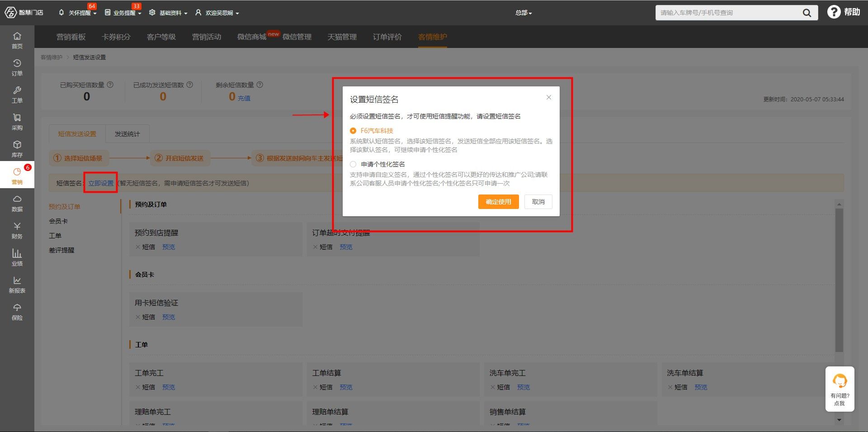The width and height of the screenshot is (868, 432).
Task: Expand the 业务提醒 dropdown
Action: point(123,13)
